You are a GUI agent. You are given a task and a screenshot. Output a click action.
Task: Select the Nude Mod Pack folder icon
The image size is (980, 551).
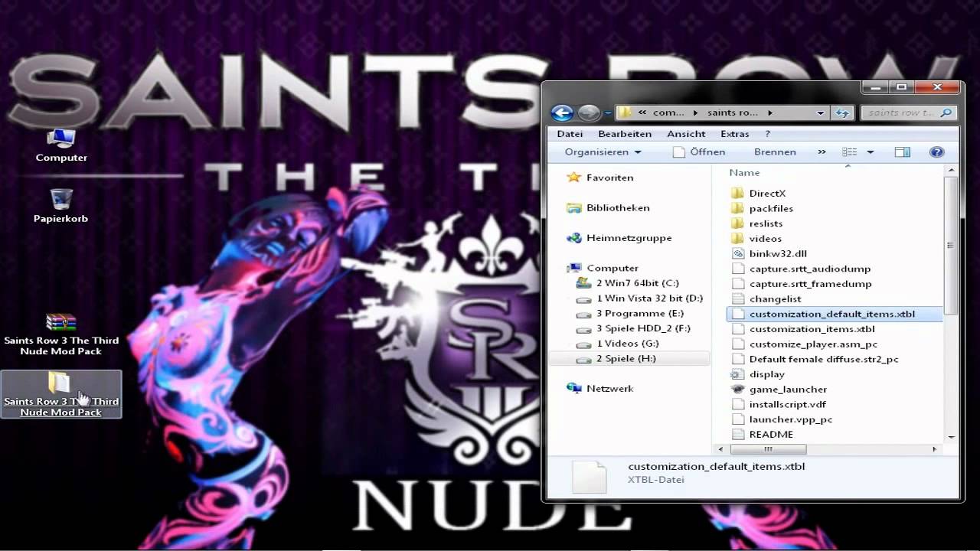pyautogui.click(x=60, y=382)
